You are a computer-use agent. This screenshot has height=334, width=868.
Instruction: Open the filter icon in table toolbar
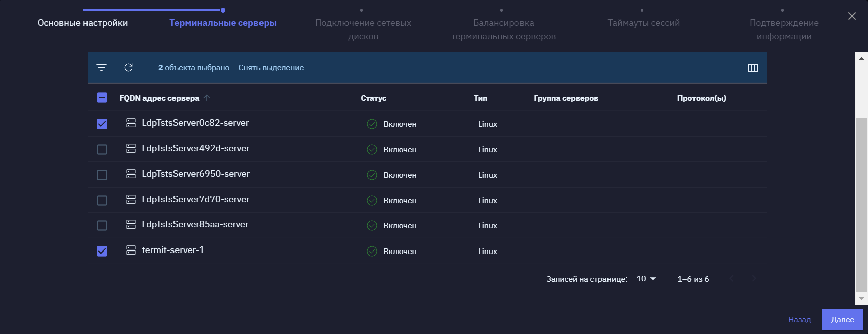pos(101,68)
